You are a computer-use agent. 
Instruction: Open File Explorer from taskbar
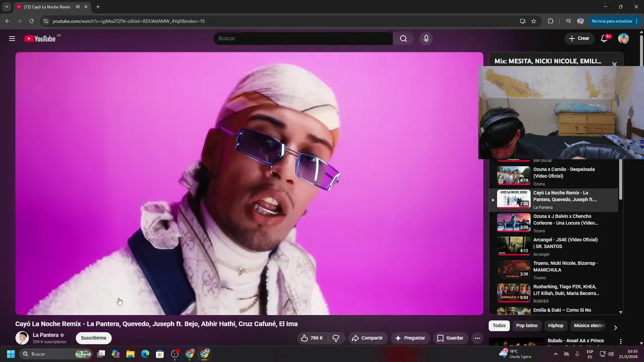[130, 354]
